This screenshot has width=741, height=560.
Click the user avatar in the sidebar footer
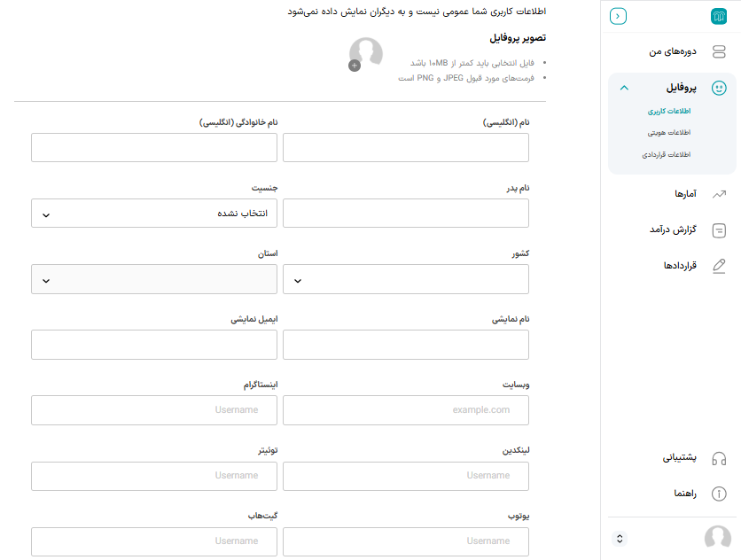(x=718, y=538)
